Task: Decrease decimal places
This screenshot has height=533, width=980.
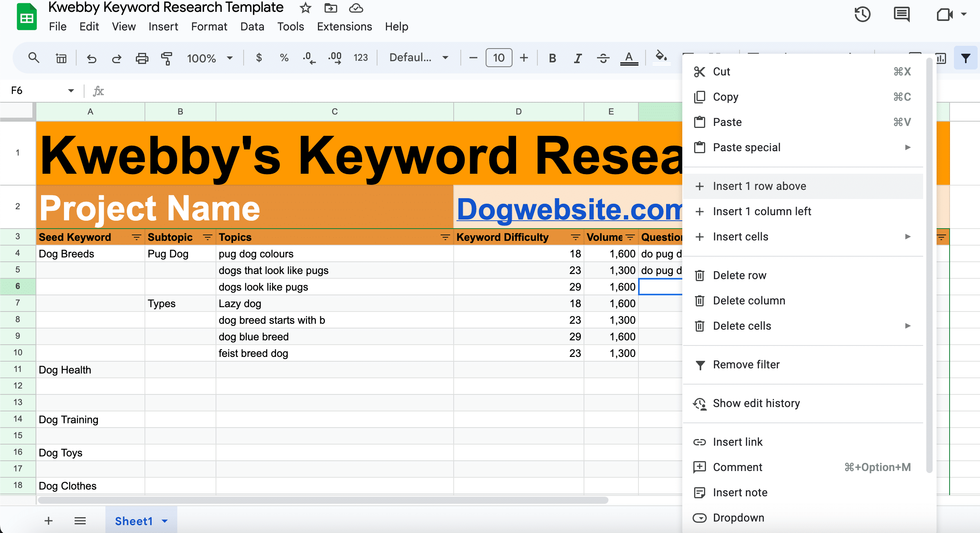Action: [x=309, y=58]
